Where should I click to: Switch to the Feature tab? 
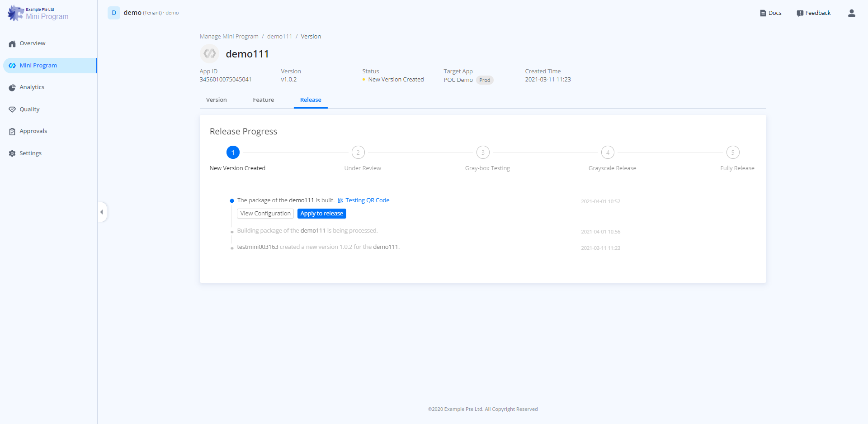264,100
